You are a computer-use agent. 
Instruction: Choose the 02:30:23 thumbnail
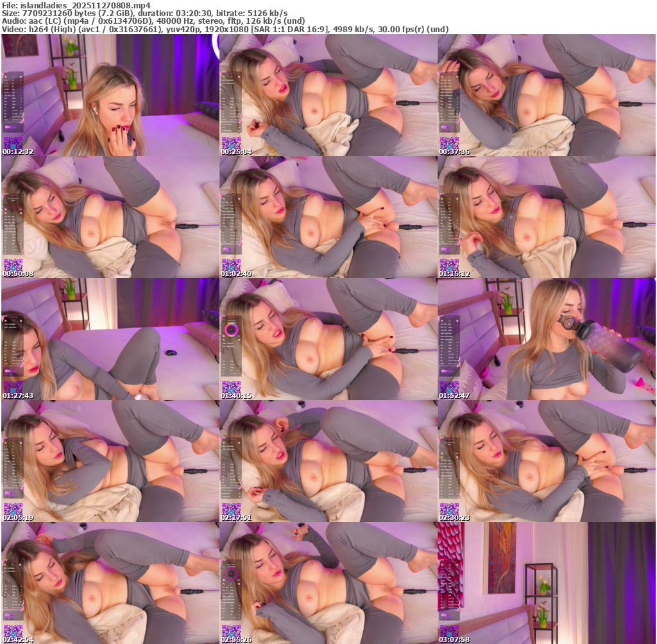pyautogui.click(x=546, y=461)
